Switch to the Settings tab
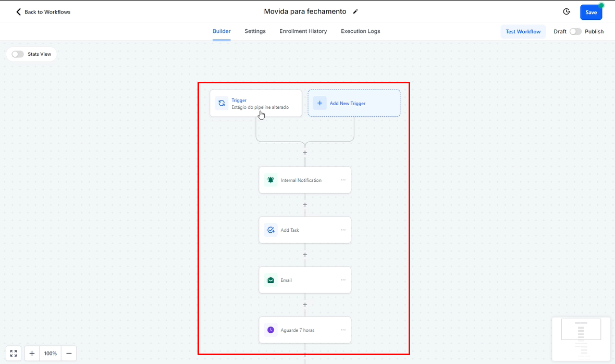 (255, 31)
